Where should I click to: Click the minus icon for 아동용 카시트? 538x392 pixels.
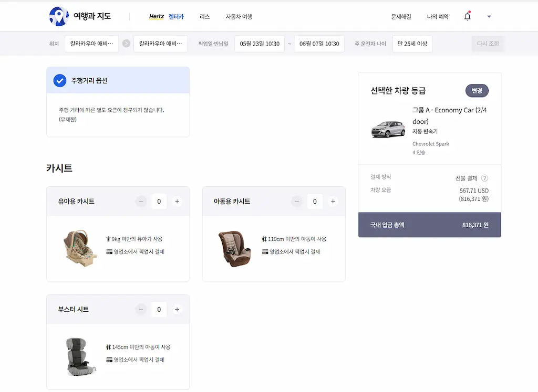tap(297, 201)
